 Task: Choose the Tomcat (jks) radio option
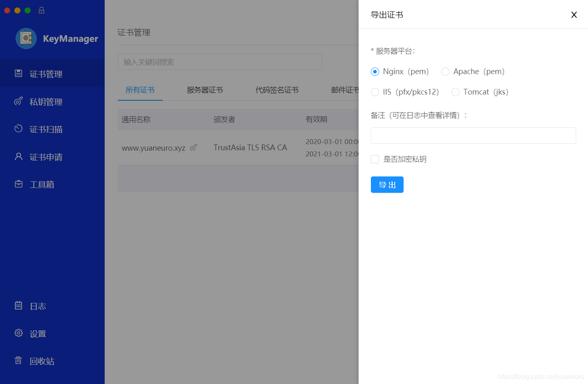[x=456, y=92]
